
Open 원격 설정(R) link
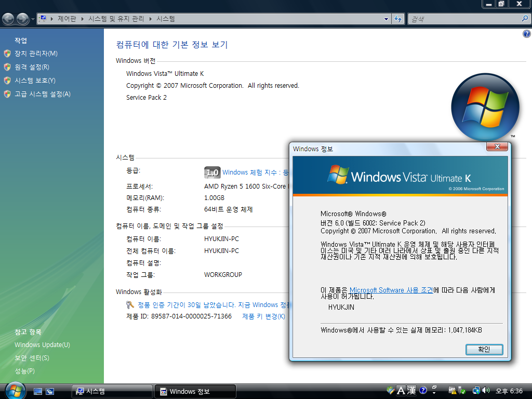point(32,67)
